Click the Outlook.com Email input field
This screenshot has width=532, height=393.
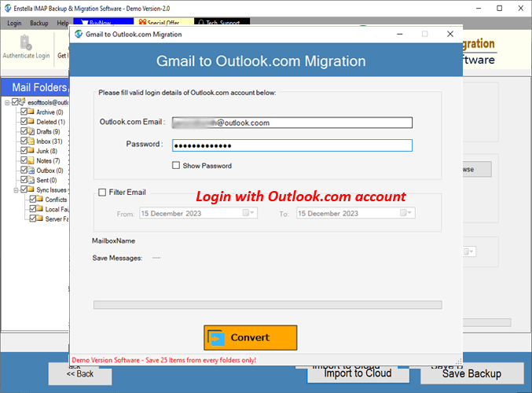point(292,123)
